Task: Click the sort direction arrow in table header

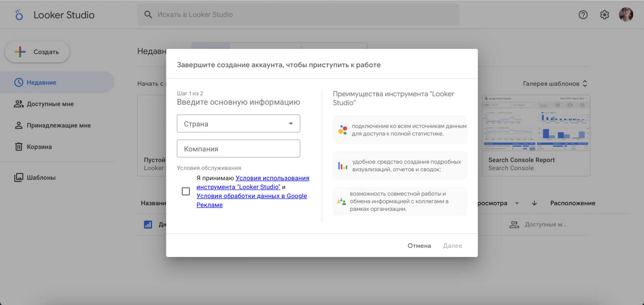Action: point(534,203)
